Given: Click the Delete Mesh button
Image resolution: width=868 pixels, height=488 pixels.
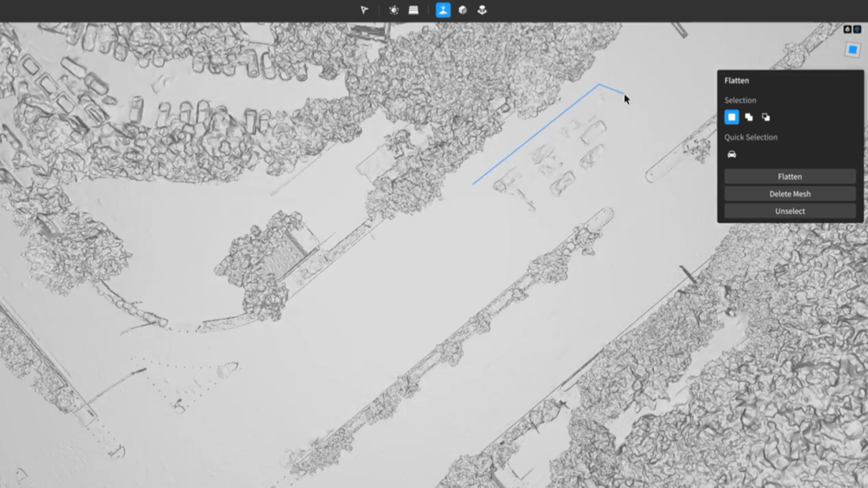Looking at the screenshot, I should pyautogui.click(x=790, y=194).
